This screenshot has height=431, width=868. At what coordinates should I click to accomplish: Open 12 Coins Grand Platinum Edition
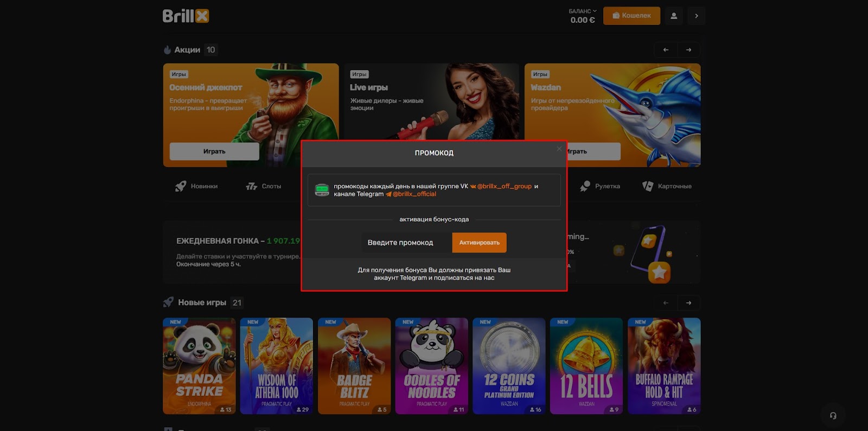click(x=509, y=366)
